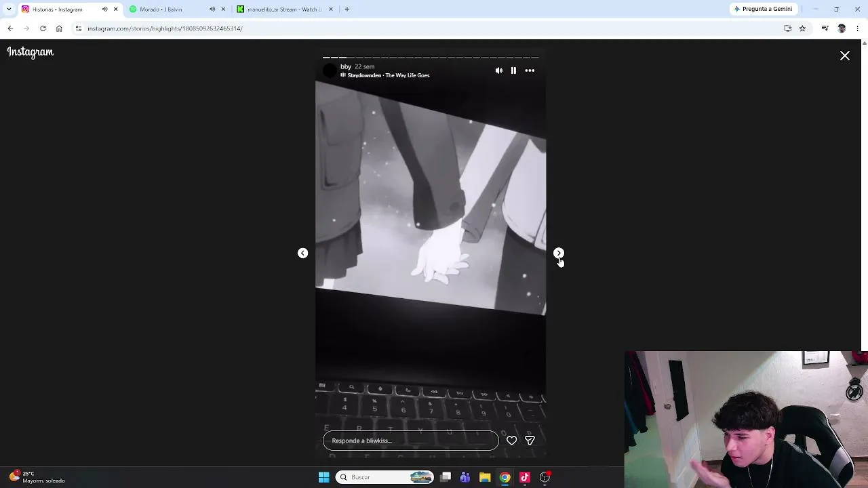Close the manuelito_ar Stream tab
868x488 pixels.
pos(331,9)
